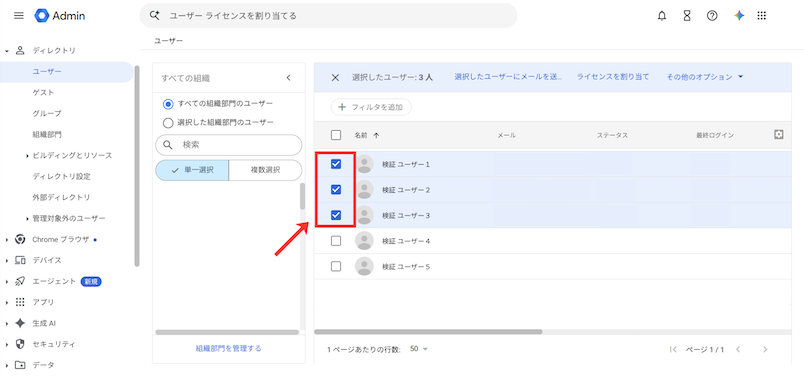Focus the organization 検索 field
This screenshot has height=380, width=804.
tap(229, 145)
